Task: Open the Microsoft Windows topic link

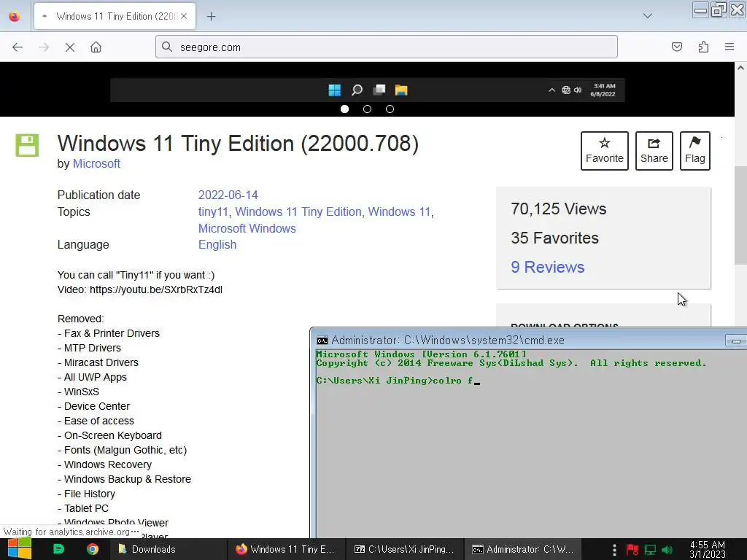Action: tap(247, 228)
